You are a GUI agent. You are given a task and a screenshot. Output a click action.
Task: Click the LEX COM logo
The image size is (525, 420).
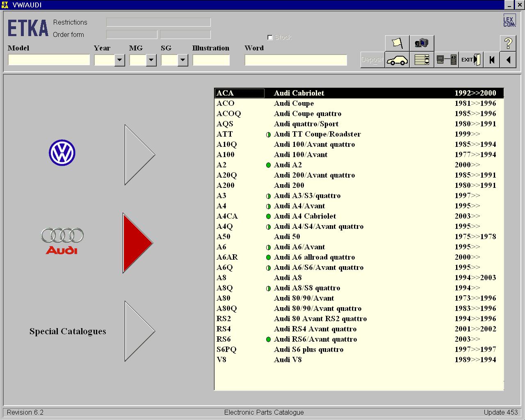tap(509, 21)
